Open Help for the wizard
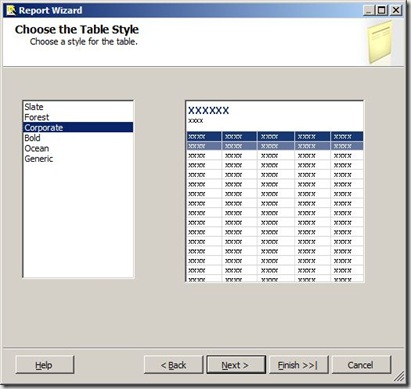The image size is (411, 389). pos(45,365)
